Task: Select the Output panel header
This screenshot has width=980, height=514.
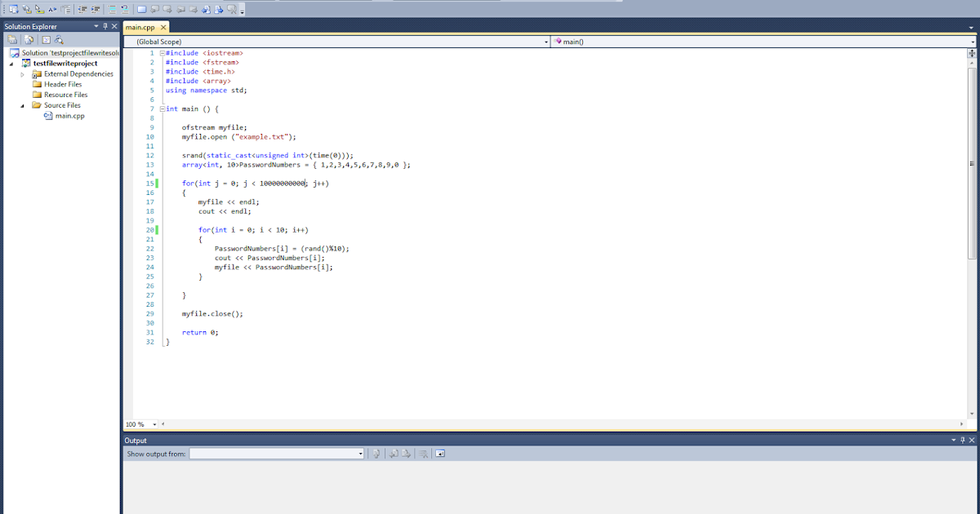Action: tap(135, 441)
